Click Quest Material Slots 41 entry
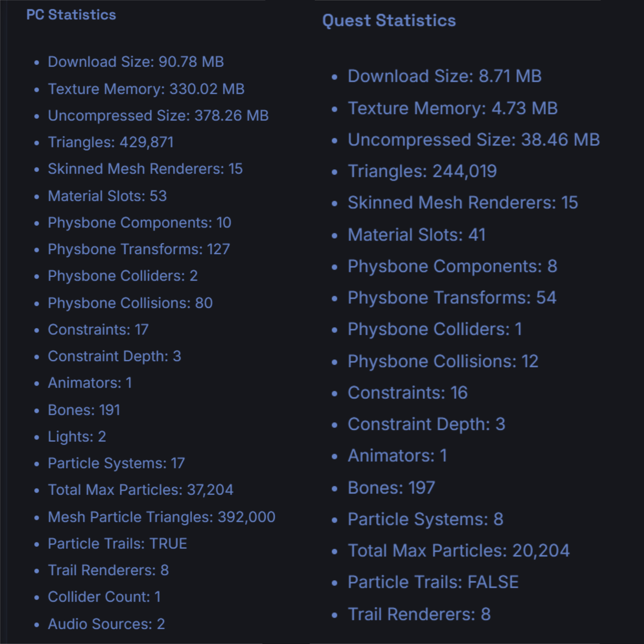This screenshot has width=644, height=644. tap(417, 235)
